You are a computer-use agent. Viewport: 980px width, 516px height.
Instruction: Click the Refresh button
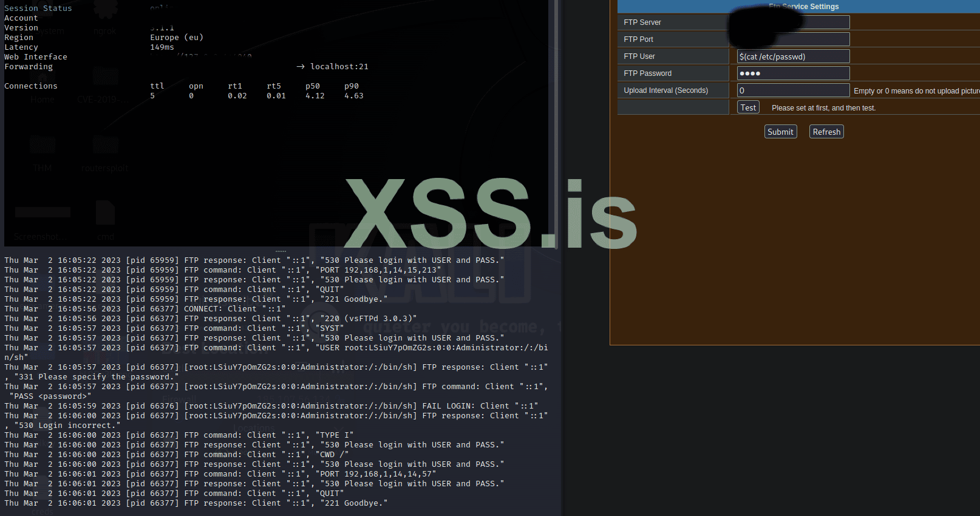point(826,132)
